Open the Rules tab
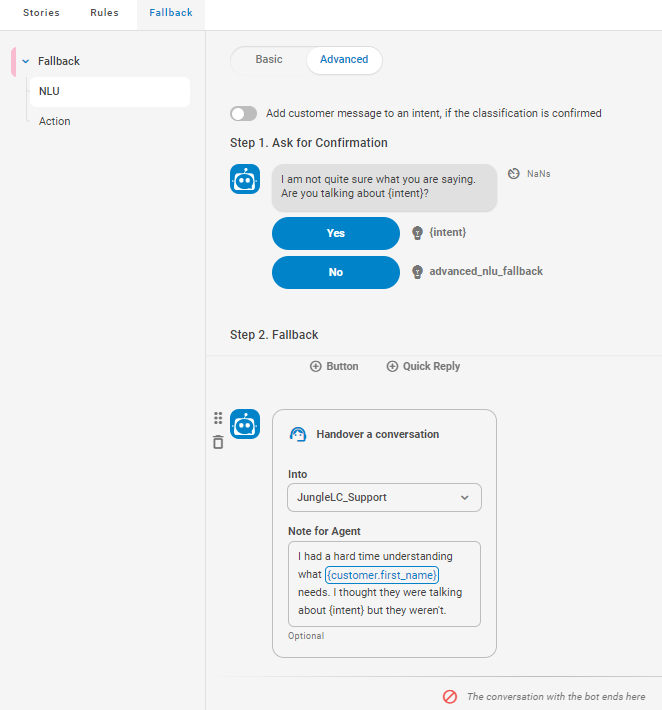Screen dimensions: 662x710 click(104, 13)
